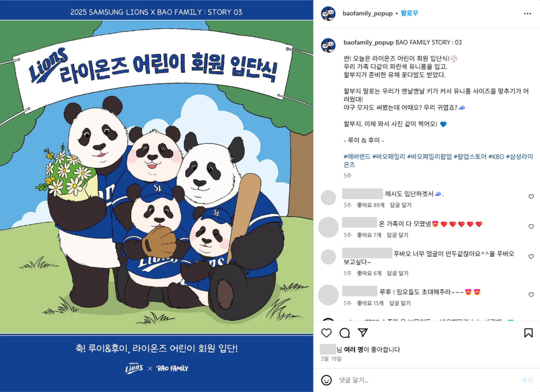
Task: Share post with paper plane icon
Action: point(363,333)
